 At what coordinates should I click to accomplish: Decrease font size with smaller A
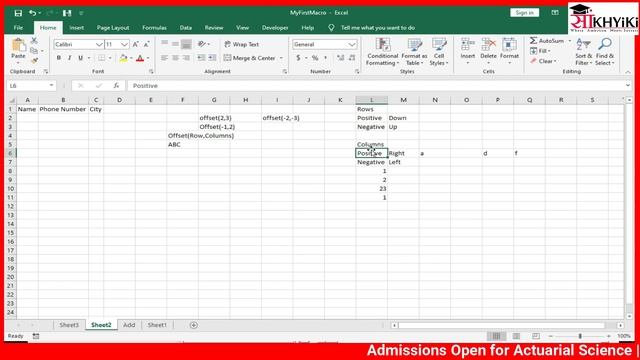(x=147, y=44)
